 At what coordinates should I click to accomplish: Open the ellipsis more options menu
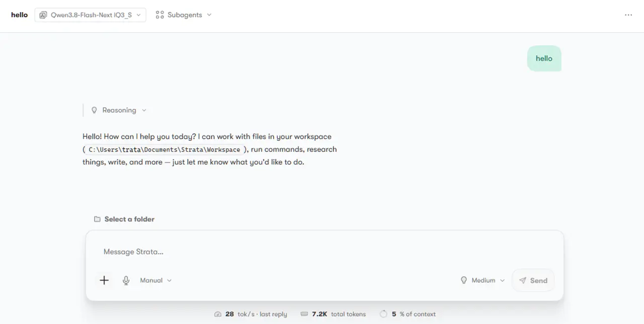(x=628, y=15)
